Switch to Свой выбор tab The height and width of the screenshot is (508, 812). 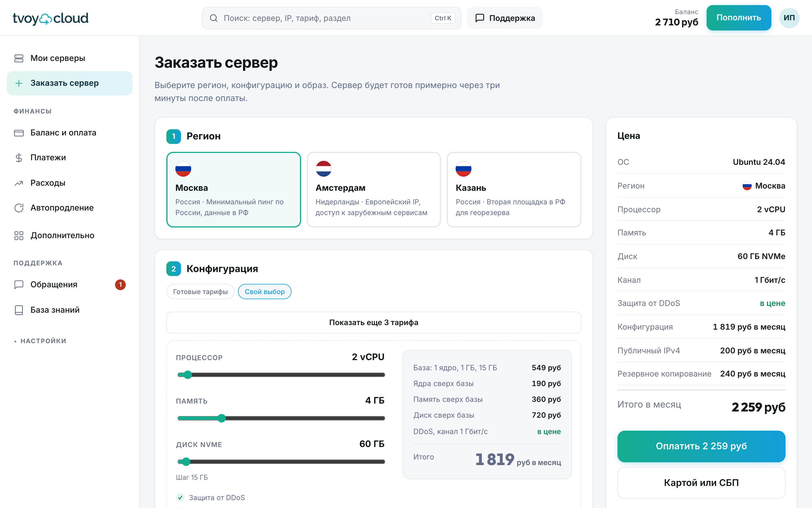tap(265, 292)
